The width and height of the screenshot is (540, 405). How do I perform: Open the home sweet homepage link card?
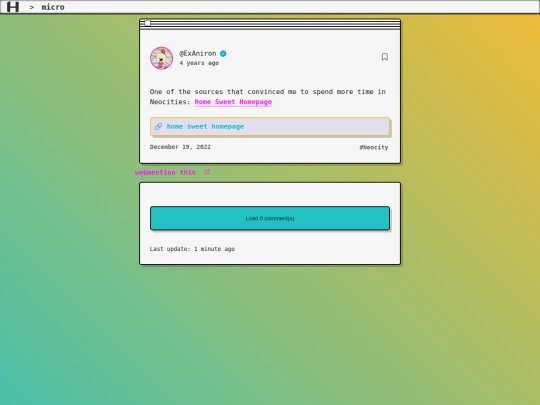270,126
